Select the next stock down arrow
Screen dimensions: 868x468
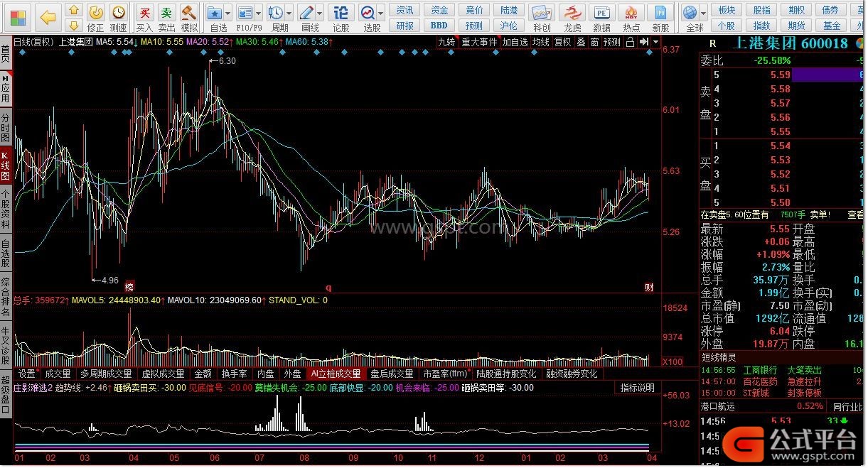(x=73, y=27)
